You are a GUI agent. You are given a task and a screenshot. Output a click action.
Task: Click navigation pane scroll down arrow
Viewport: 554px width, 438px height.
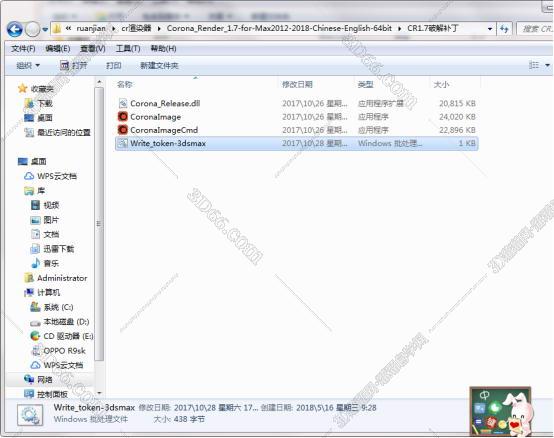click(99, 393)
